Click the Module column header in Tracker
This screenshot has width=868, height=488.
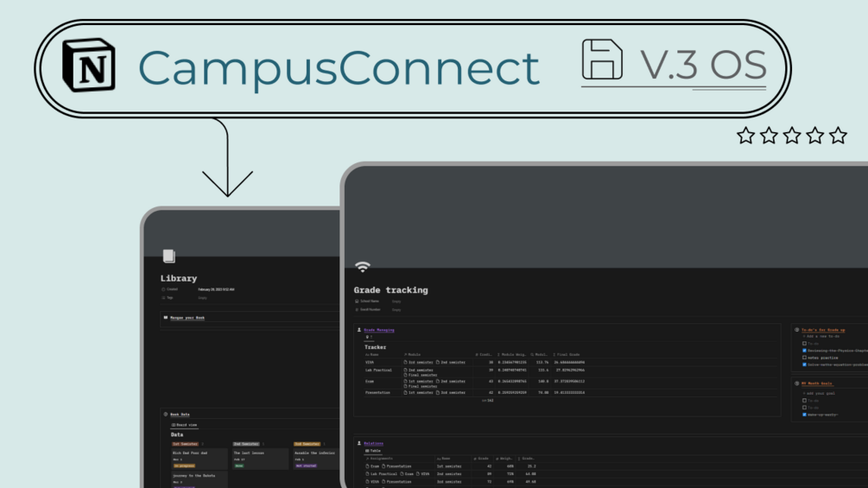pyautogui.click(x=413, y=355)
